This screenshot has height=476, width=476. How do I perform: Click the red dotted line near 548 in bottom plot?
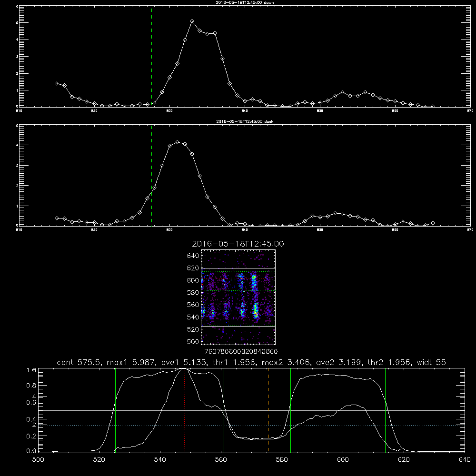click(184, 410)
